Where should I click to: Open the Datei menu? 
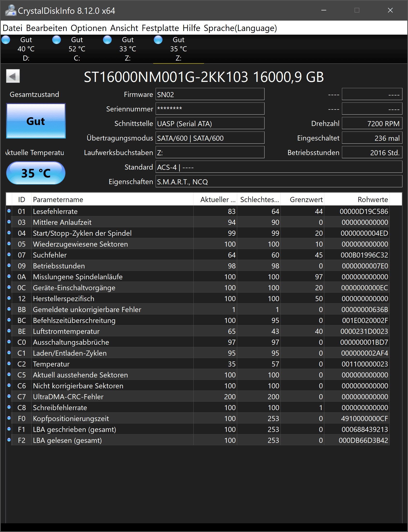(12, 28)
